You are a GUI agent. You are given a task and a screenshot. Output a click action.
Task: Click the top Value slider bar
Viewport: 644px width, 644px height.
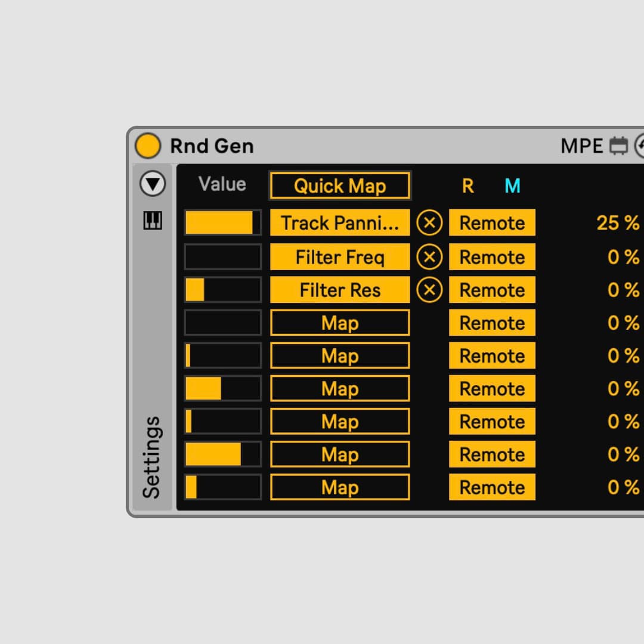[x=223, y=222]
